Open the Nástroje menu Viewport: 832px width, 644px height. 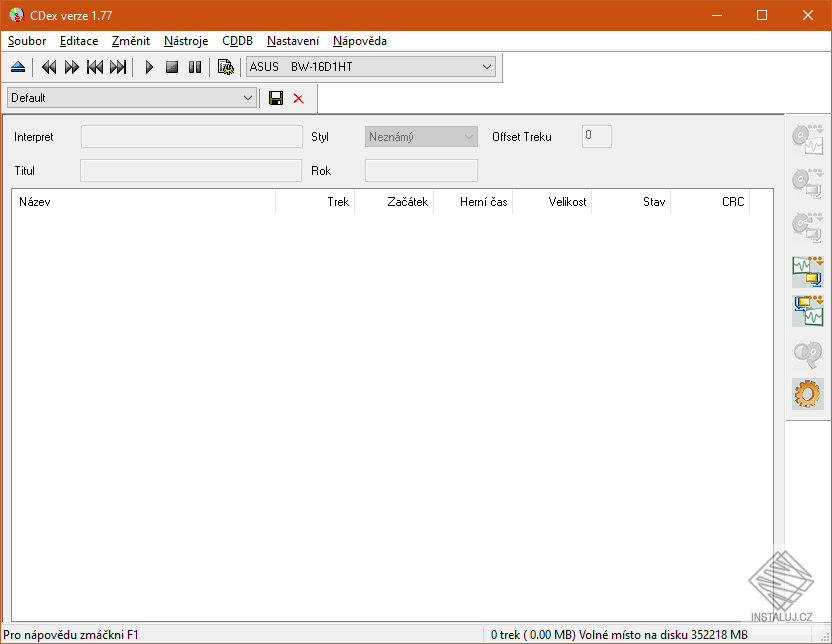[185, 41]
